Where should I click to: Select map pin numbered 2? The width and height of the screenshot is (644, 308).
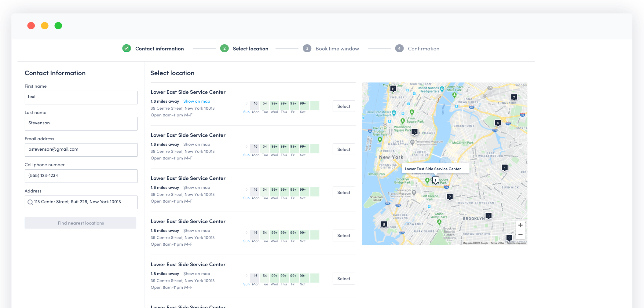(449, 197)
